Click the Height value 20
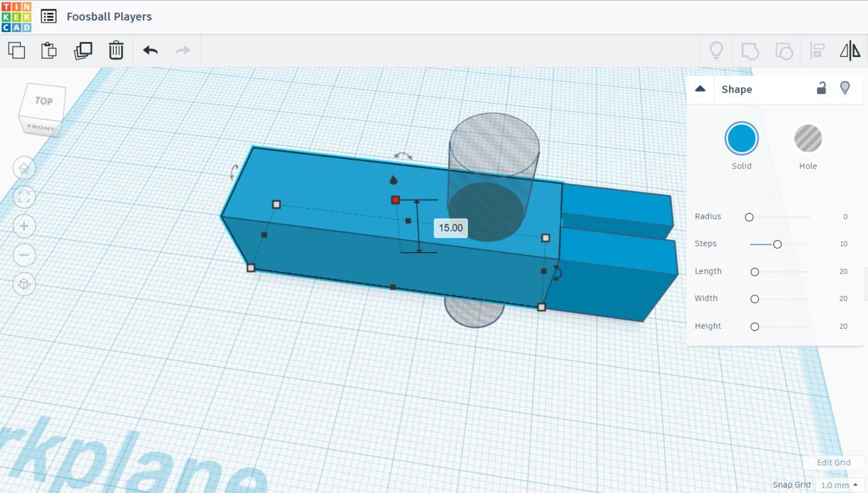868x493 pixels. point(843,326)
